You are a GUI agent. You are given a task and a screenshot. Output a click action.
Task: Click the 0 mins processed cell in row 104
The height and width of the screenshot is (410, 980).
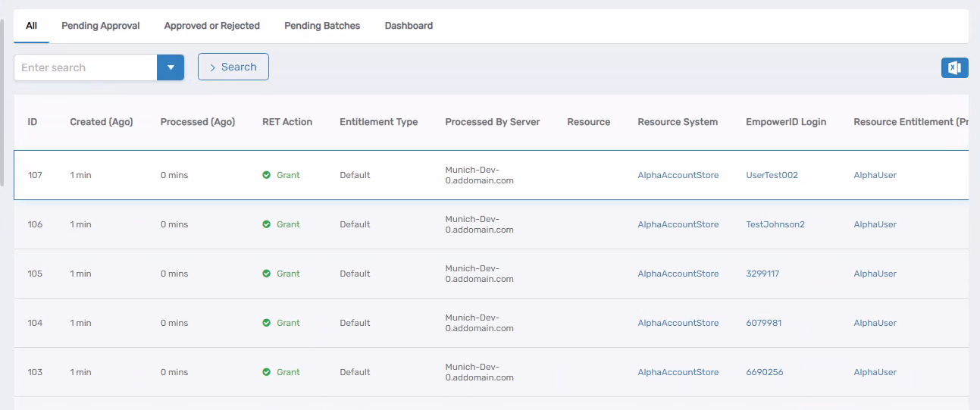174,323
